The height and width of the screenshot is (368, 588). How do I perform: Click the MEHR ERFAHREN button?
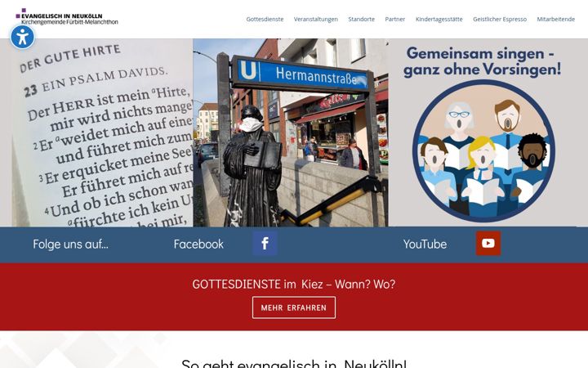tap(294, 307)
